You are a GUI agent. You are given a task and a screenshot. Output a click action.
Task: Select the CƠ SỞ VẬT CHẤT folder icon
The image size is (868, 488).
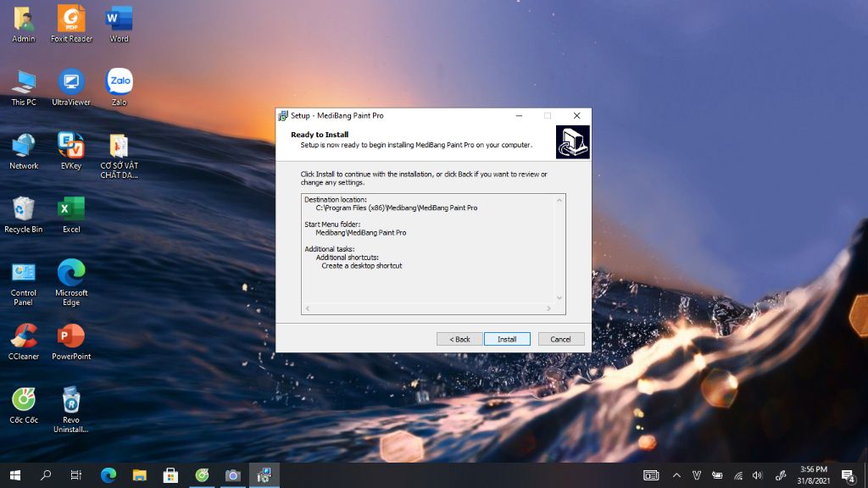[x=119, y=156]
